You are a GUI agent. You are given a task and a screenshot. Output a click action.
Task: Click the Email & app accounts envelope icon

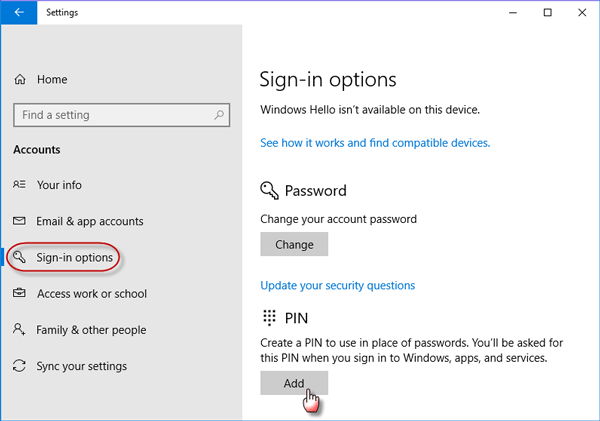click(x=20, y=221)
